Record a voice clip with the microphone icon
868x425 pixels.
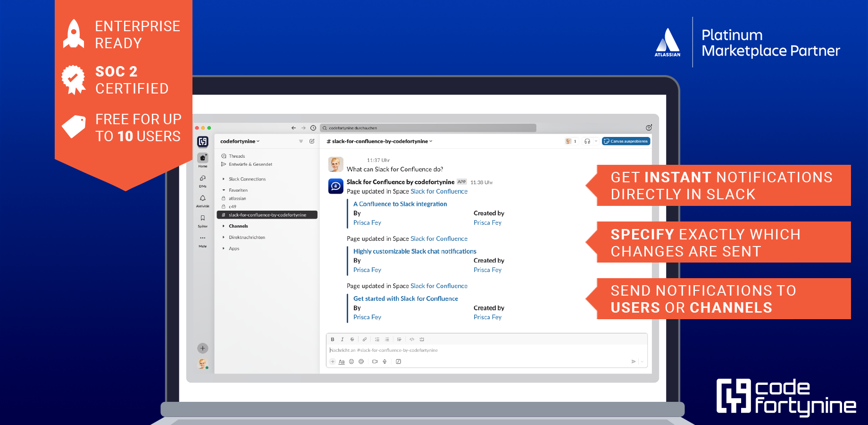pos(384,361)
